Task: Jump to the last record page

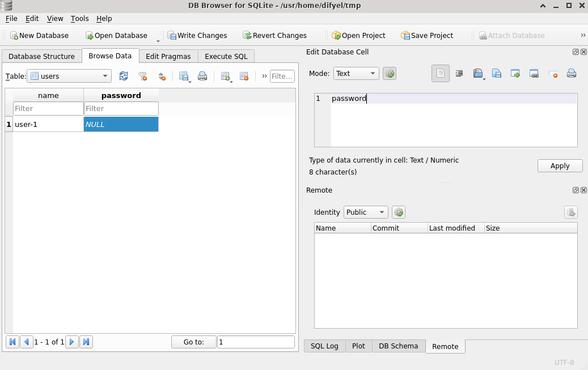Action: click(86, 342)
